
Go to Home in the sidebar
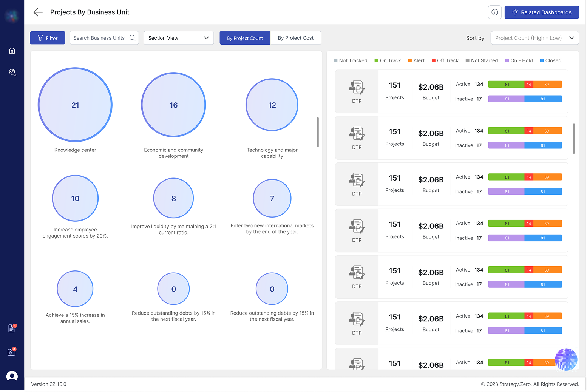pyautogui.click(x=12, y=51)
